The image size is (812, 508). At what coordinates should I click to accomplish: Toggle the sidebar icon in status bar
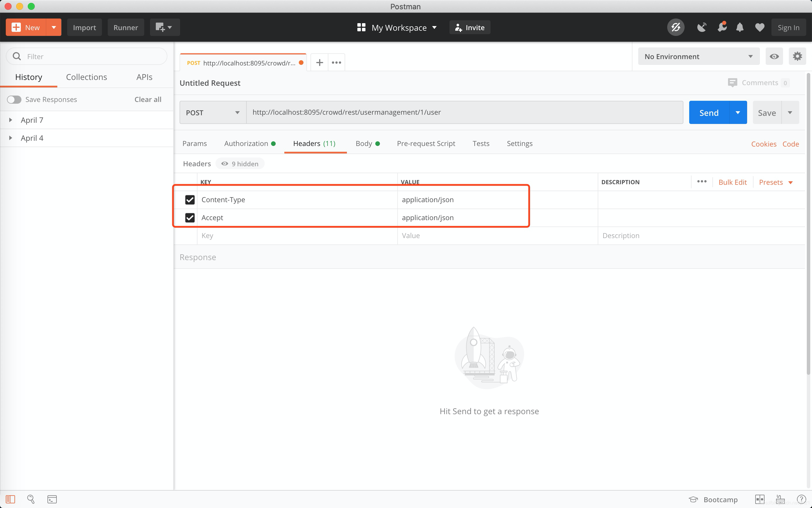[x=10, y=499]
